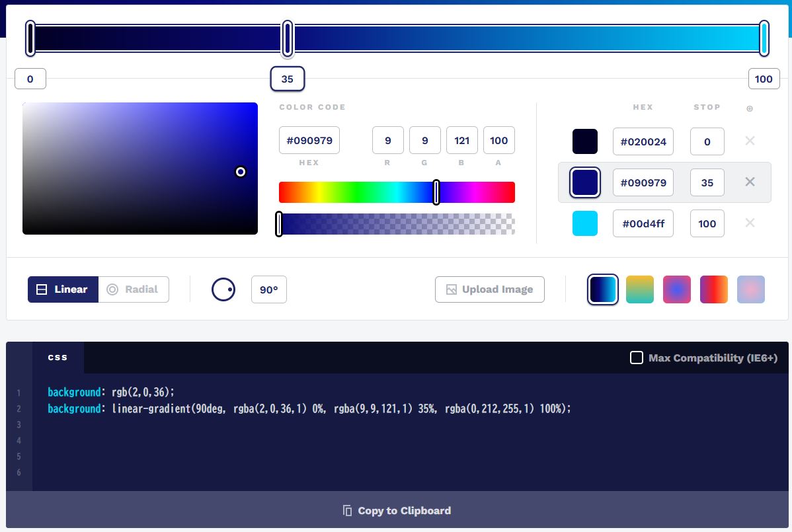
Task: Click the Upload Image button
Action: [489, 289]
